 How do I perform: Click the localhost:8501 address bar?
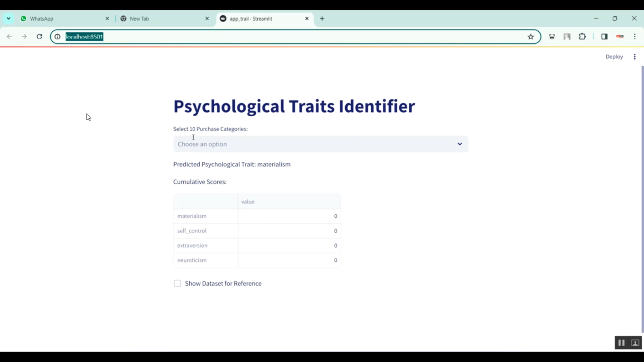pos(292,37)
